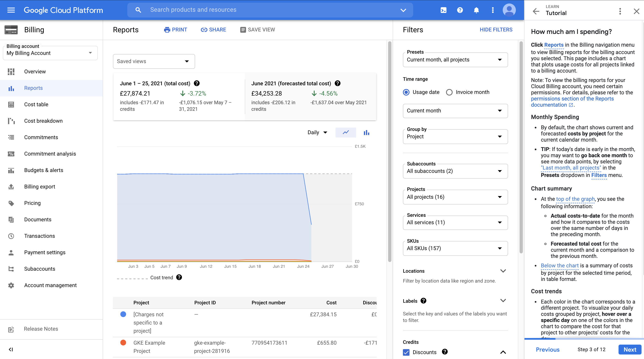Click Reports in the sidebar menu
The image size is (644, 359).
click(x=33, y=88)
